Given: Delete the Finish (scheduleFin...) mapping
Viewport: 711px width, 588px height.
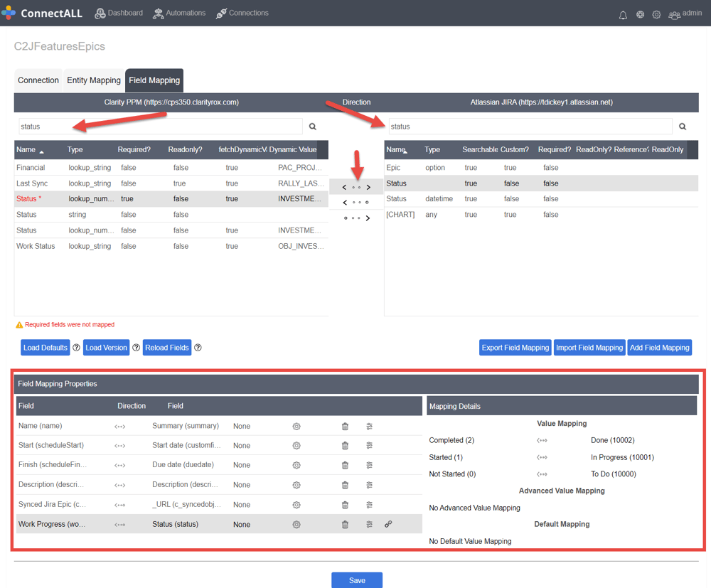Looking at the screenshot, I should tap(345, 465).
